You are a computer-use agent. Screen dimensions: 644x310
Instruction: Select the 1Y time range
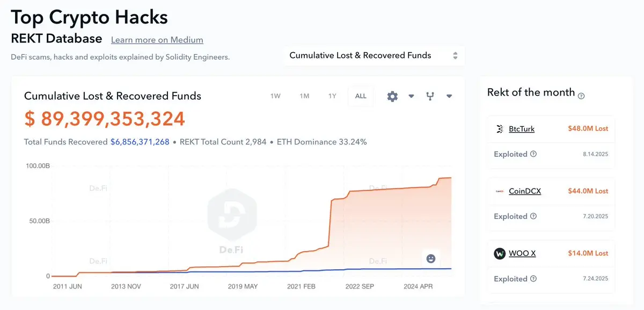332,96
